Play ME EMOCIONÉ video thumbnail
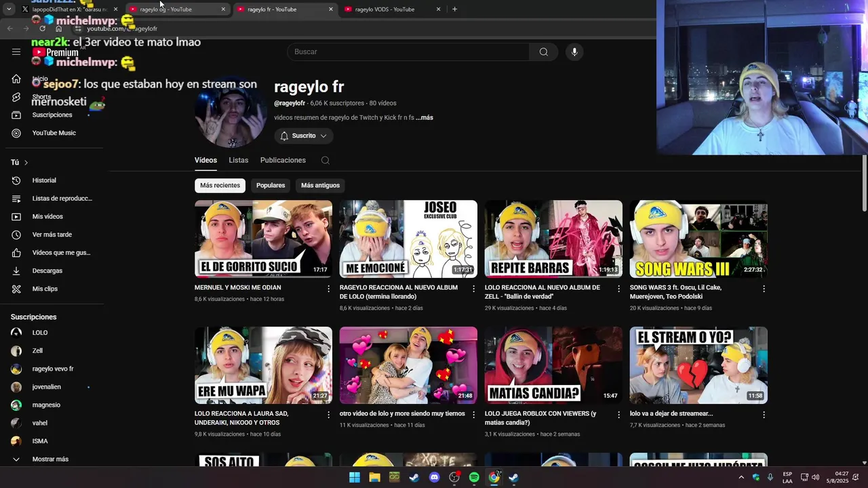 tap(408, 239)
